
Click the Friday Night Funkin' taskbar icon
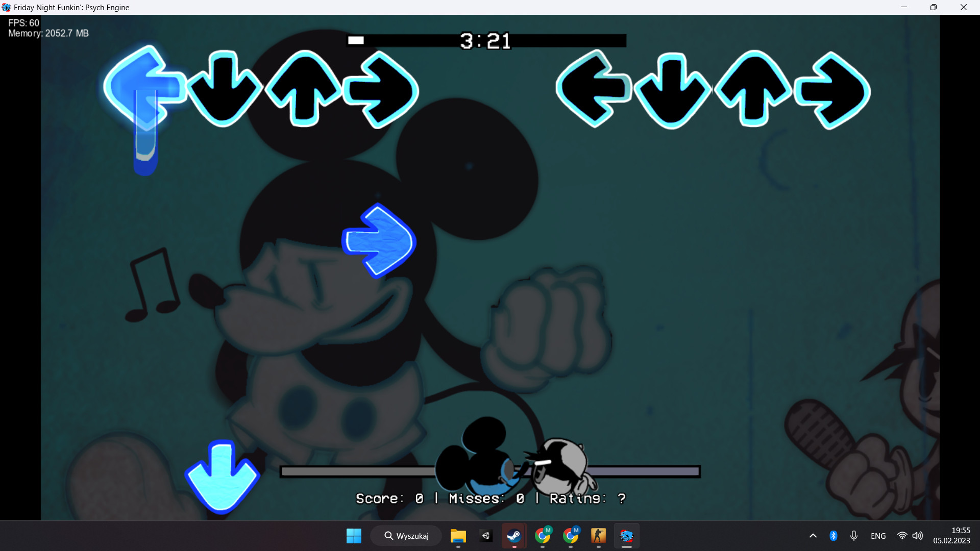[x=626, y=536]
